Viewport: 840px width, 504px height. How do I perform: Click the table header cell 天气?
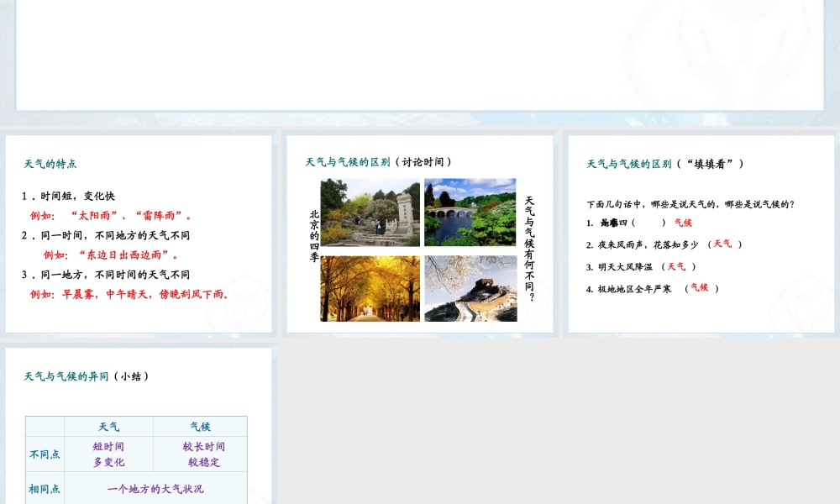[x=108, y=427]
